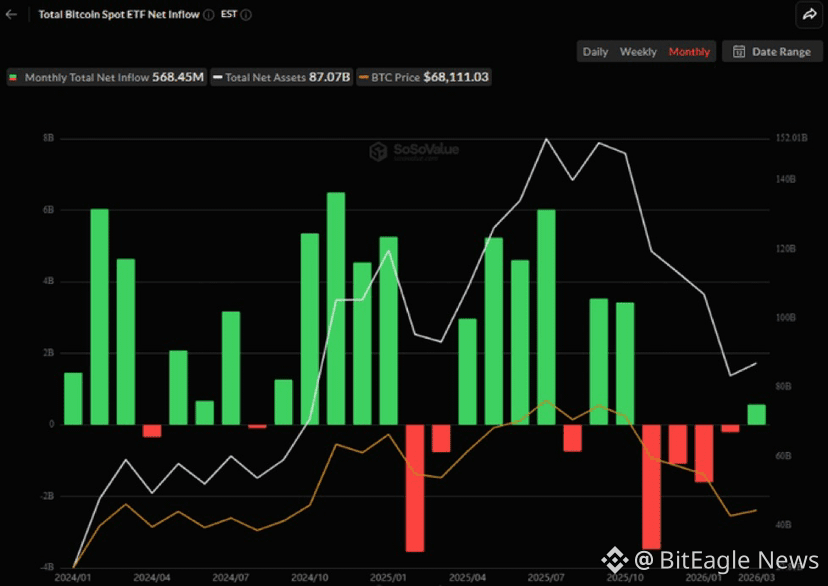Click the 6B left axis label
Screen dimensions: 828x586
[x=49, y=210]
